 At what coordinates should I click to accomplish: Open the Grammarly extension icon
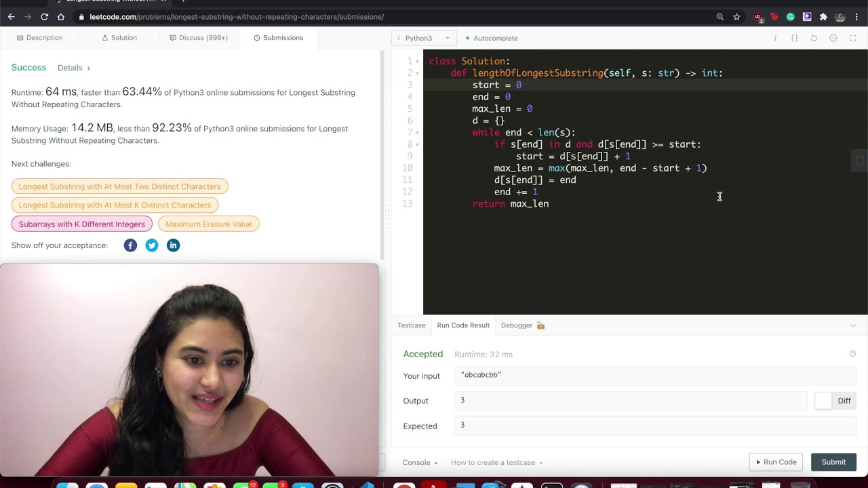pyautogui.click(x=791, y=17)
